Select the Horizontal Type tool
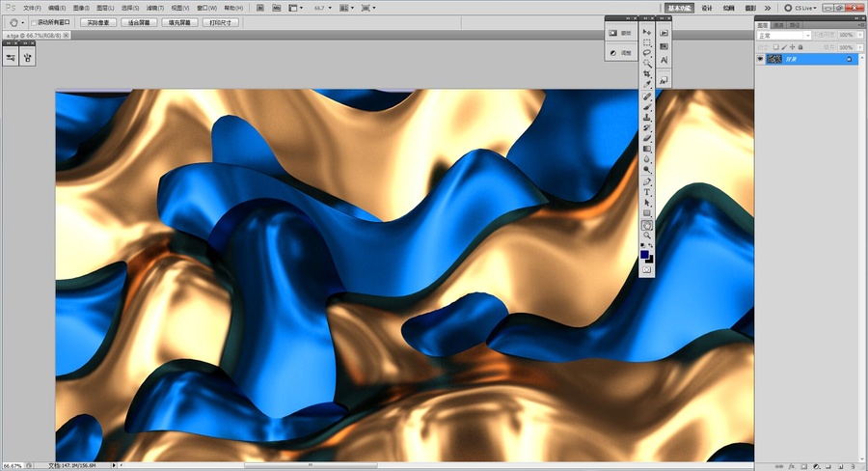Image resolution: width=868 pixels, height=471 pixels. (x=646, y=193)
